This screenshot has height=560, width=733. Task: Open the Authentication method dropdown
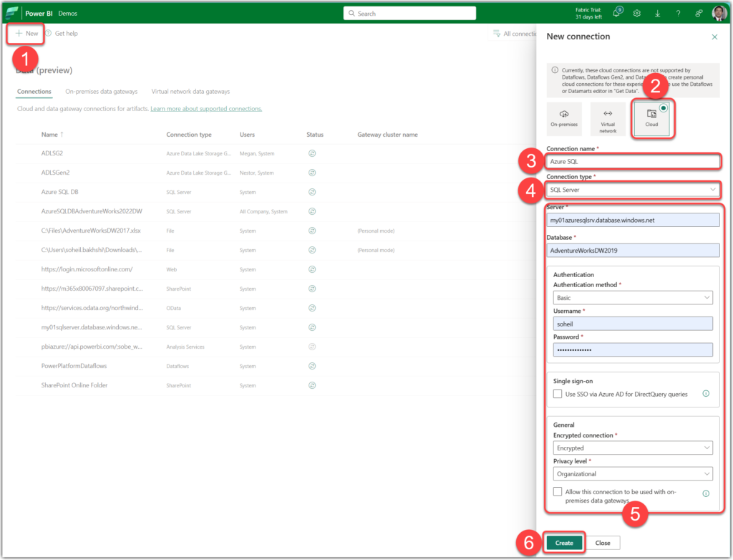633,297
